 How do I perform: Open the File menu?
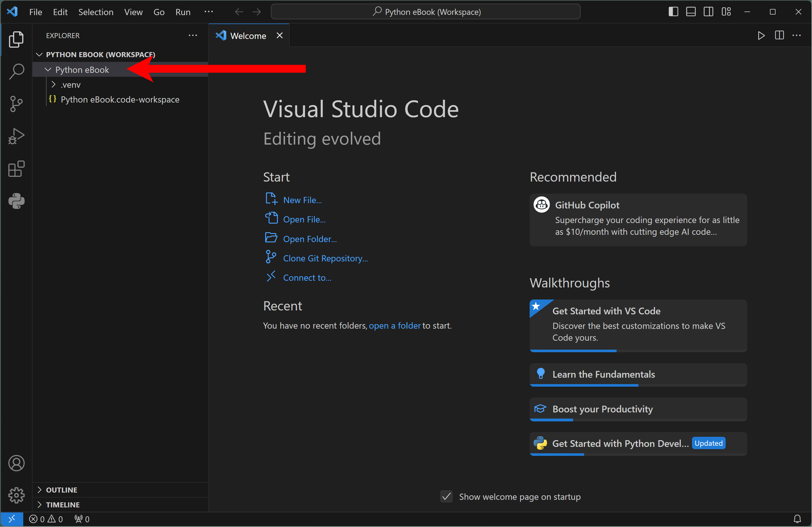tap(36, 12)
